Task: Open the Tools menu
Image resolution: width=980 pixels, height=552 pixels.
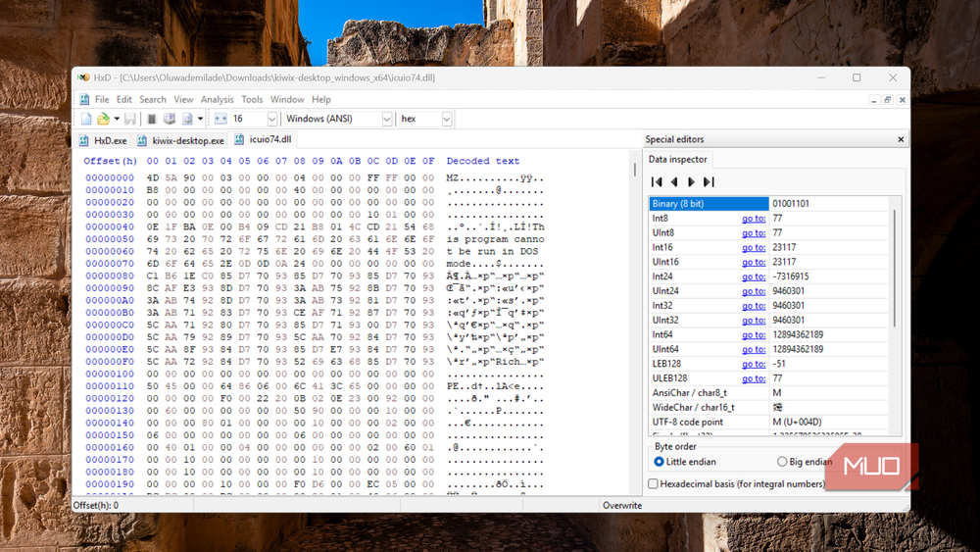Action: point(252,99)
